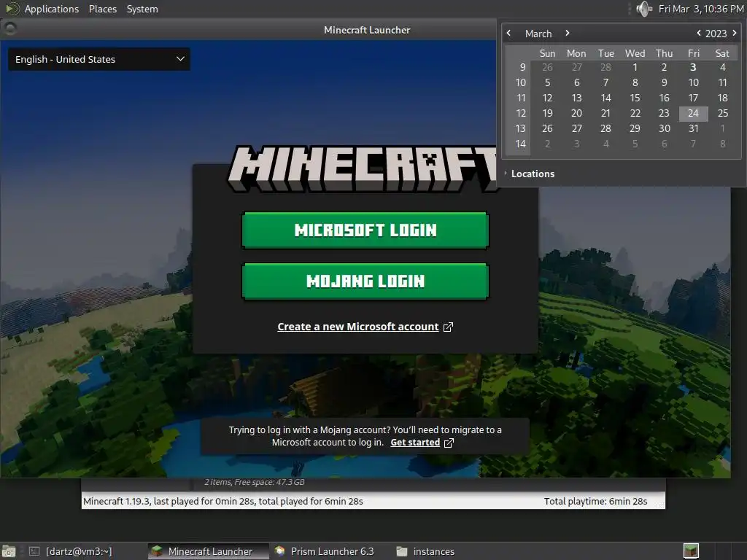Go to next month in calendar

[567, 33]
